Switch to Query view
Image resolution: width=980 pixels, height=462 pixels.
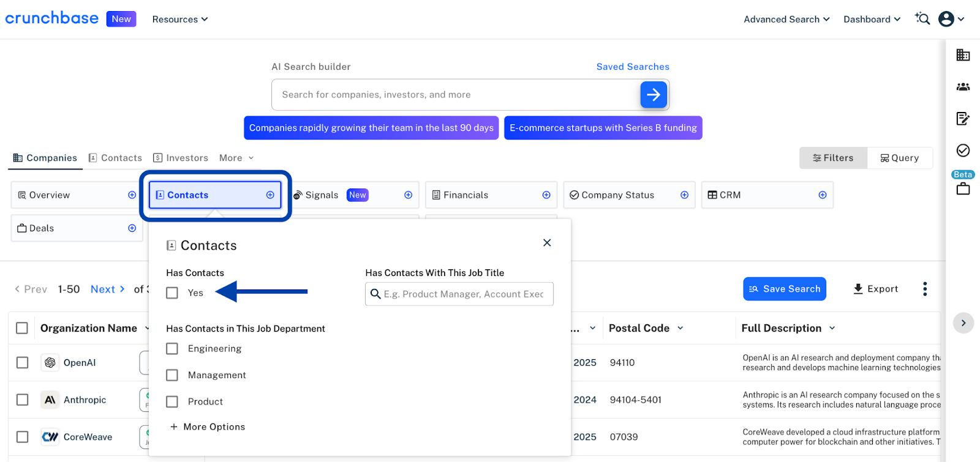[900, 158]
